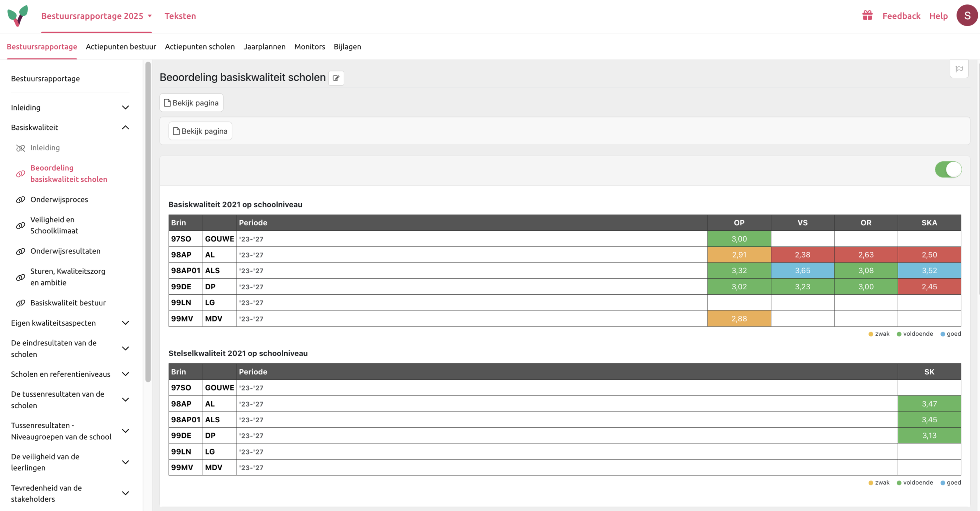980x511 pixels.
Task: Click the 3,45 SK cell for ALS
Action: click(x=929, y=420)
